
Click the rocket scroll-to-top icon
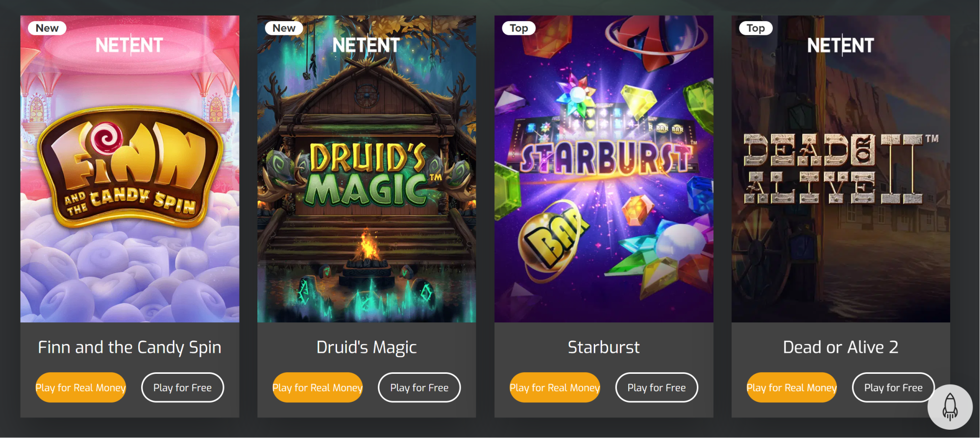(x=950, y=407)
